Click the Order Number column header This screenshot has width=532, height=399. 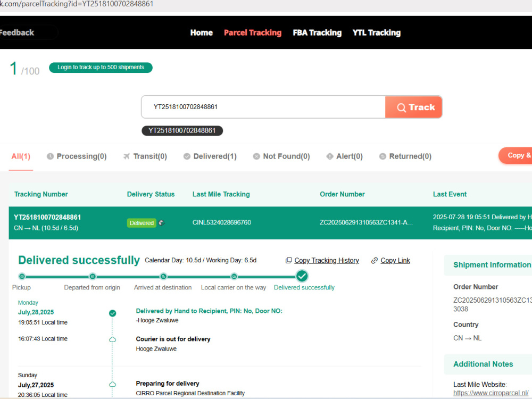coord(342,194)
